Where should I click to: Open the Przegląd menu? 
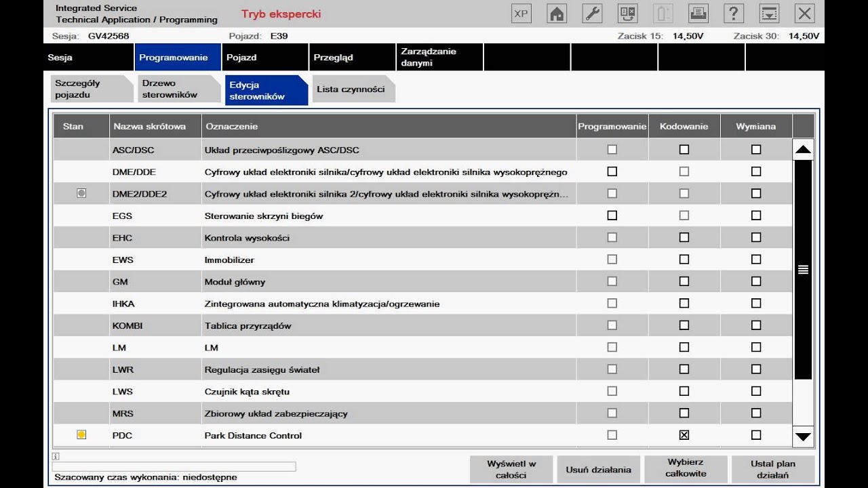pos(352,58)
